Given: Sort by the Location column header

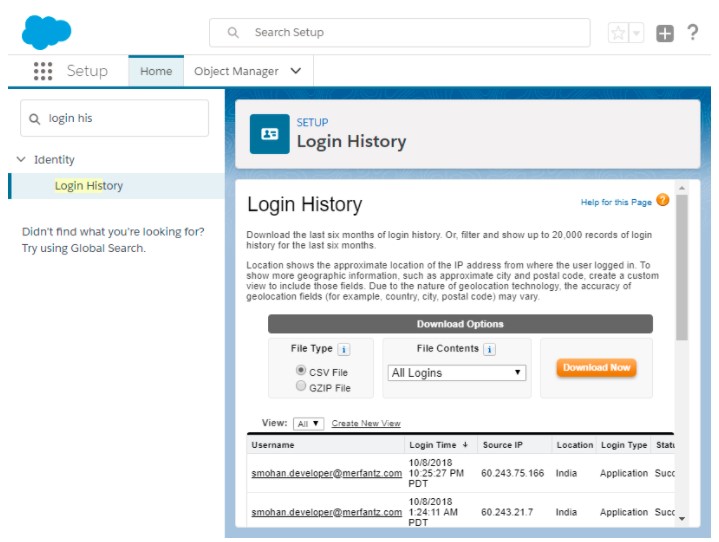Looking at the screenshot, I should pos(575,445).
